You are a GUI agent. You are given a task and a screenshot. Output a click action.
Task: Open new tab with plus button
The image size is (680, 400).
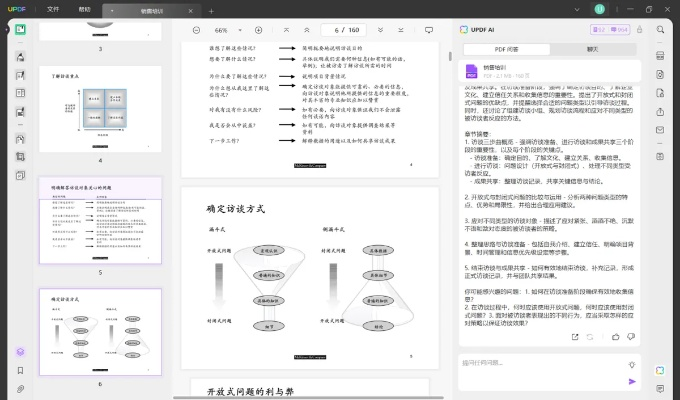point(211,10)
